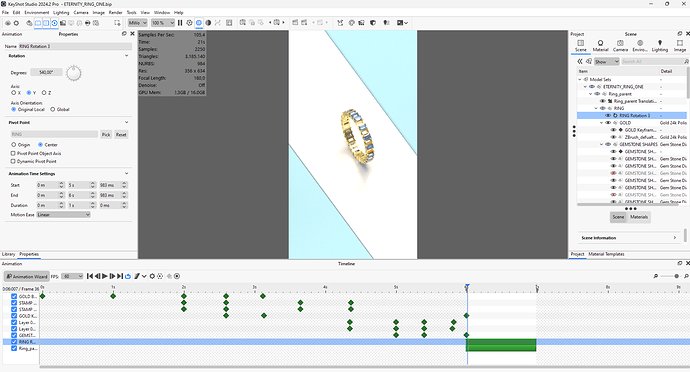Hide the GOLD item via eye icon
690x372 pixels.
[x=608, y=123]
